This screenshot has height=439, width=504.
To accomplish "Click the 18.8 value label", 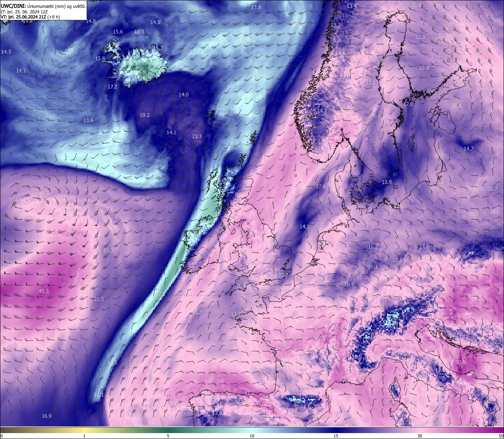I will [397, 260].
